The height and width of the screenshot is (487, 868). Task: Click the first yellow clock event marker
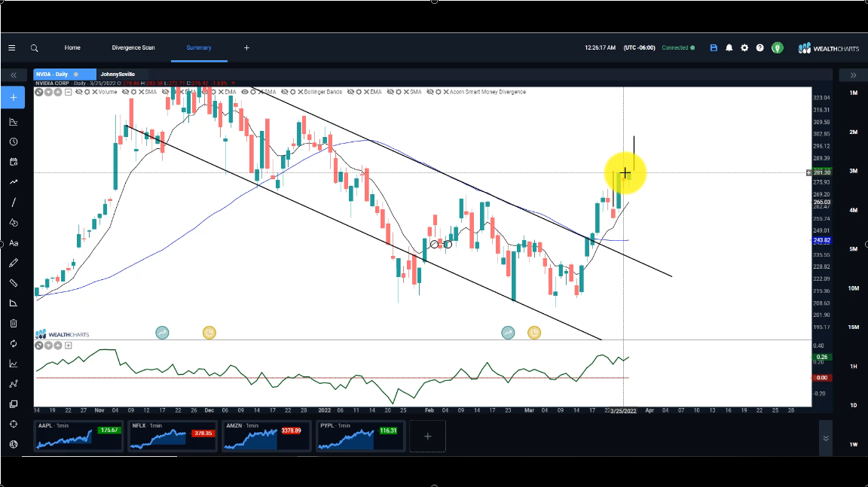point(209,333)
